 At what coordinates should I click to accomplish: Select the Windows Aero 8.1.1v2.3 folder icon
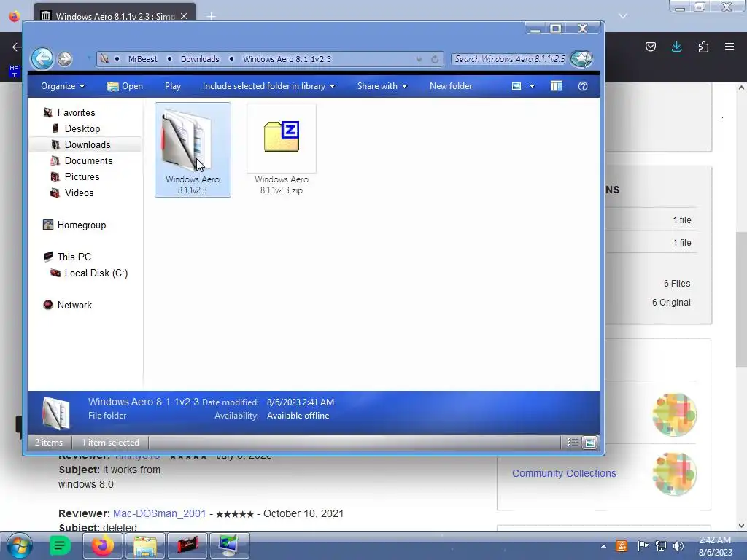pos(193,149)
